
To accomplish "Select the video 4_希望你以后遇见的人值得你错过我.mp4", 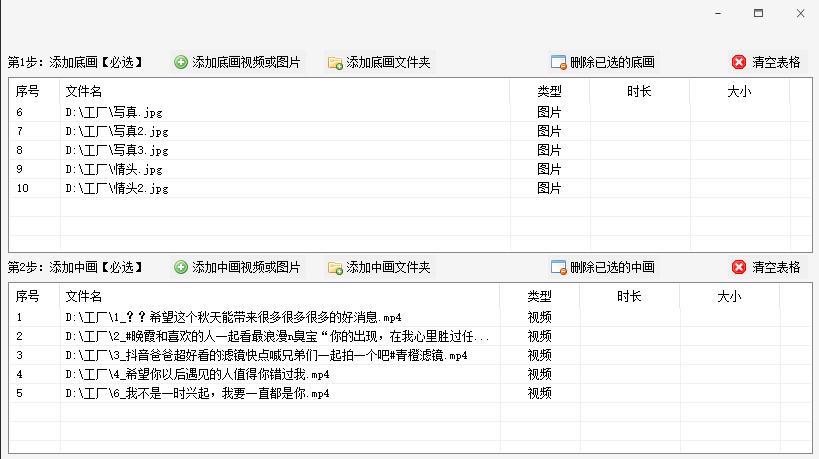I will (410, 374).
